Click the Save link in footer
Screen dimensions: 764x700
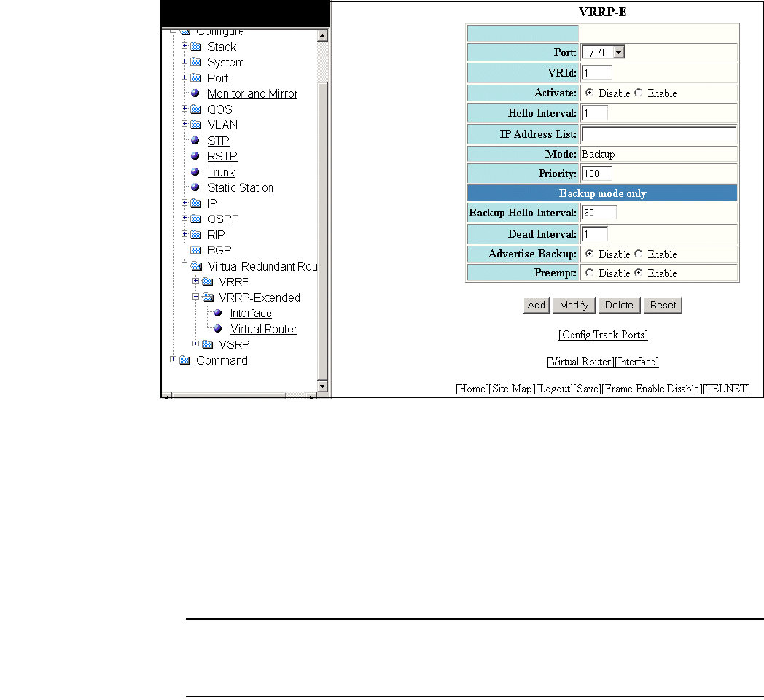[x=587, y=389]
